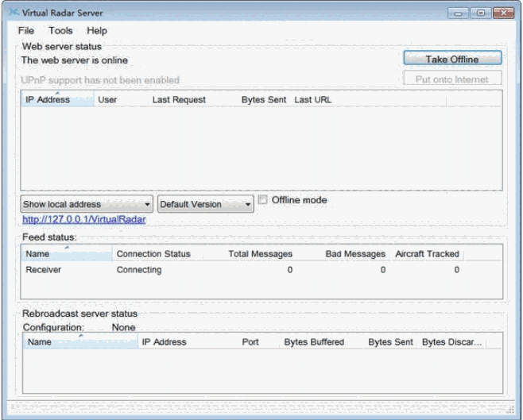Enable the Offline mode checkbox

[263, 200]
